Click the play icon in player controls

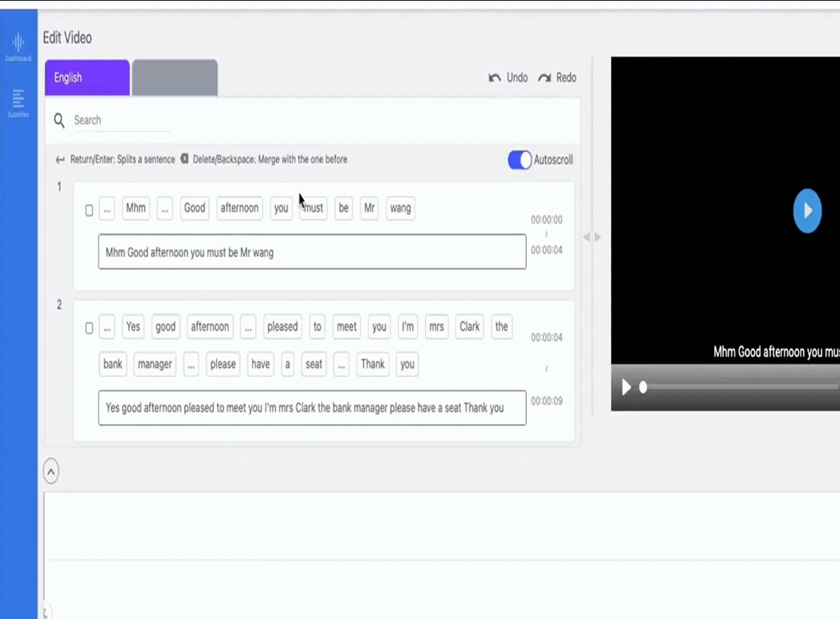625,387
